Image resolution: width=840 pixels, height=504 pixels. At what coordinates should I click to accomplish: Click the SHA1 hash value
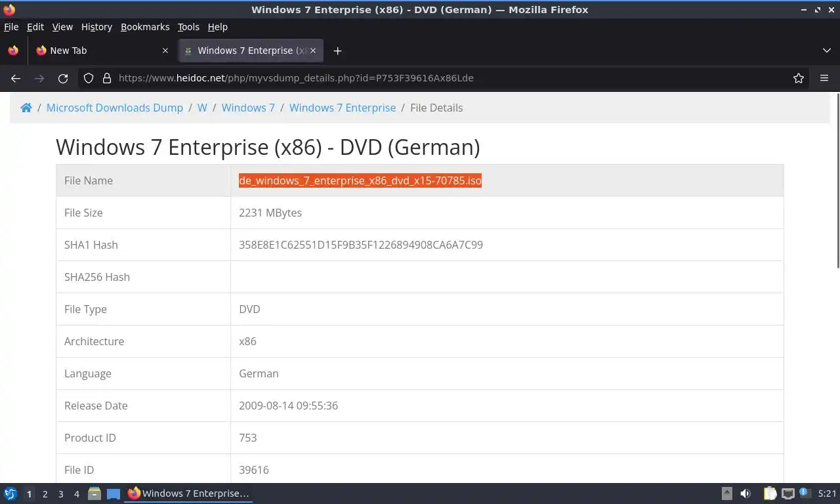361,245
